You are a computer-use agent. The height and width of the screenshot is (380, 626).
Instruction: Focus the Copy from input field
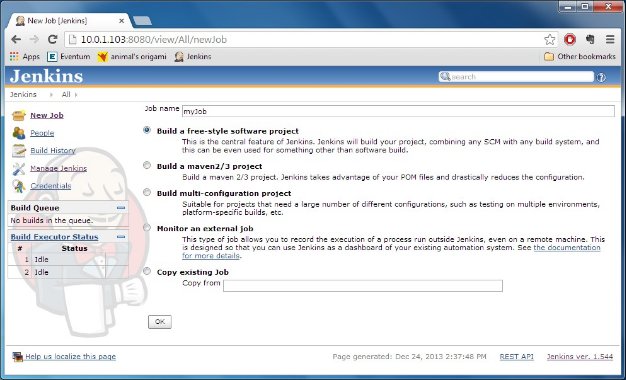[363, 286]
